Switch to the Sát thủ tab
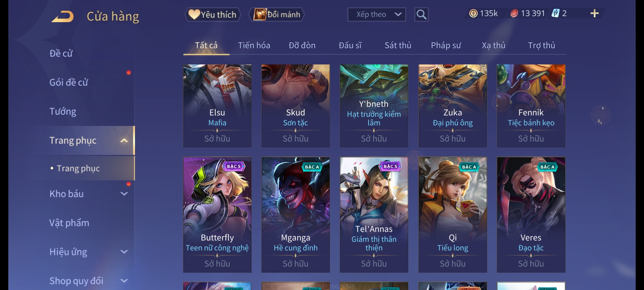Screen dimensions: 644x290 click(x=398, y=45)
